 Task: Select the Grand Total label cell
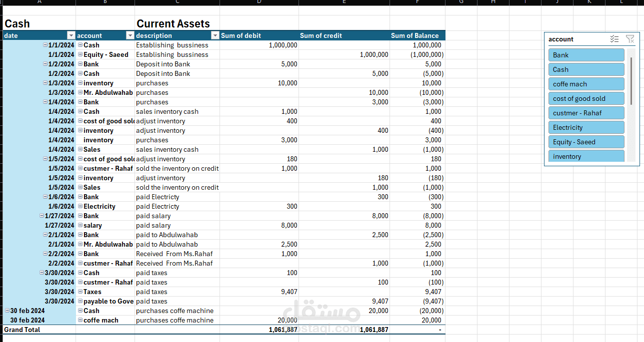39,330
